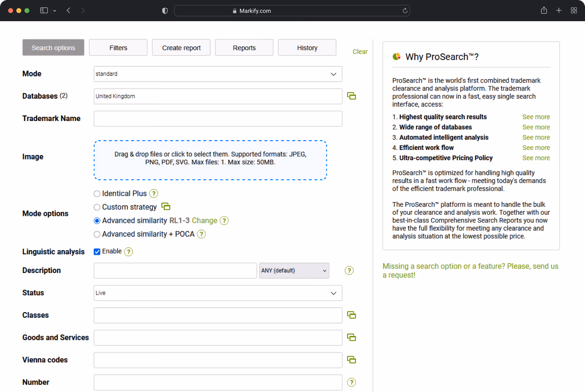The width and height of the screenshot is (585, 392).
Task: Open the History tab
Action: (x=307, y=48)
